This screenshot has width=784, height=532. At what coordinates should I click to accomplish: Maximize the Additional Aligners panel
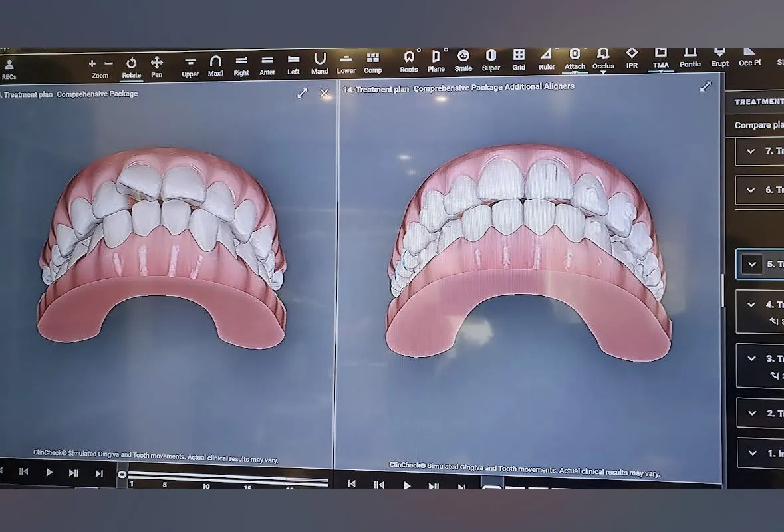706,86
